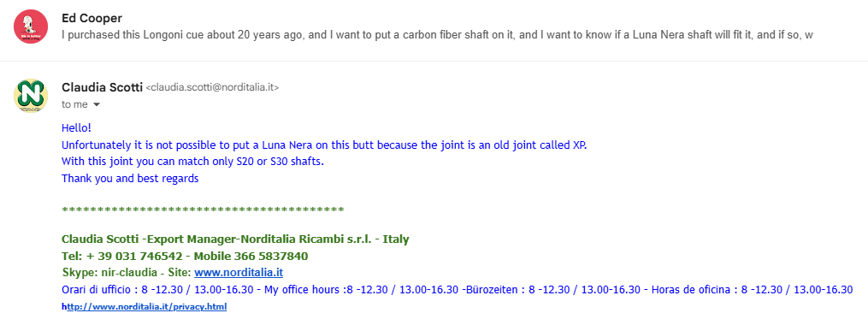Click "Thank you and best regards" line
Screen dimensions: 868x319
click(130, 179)
